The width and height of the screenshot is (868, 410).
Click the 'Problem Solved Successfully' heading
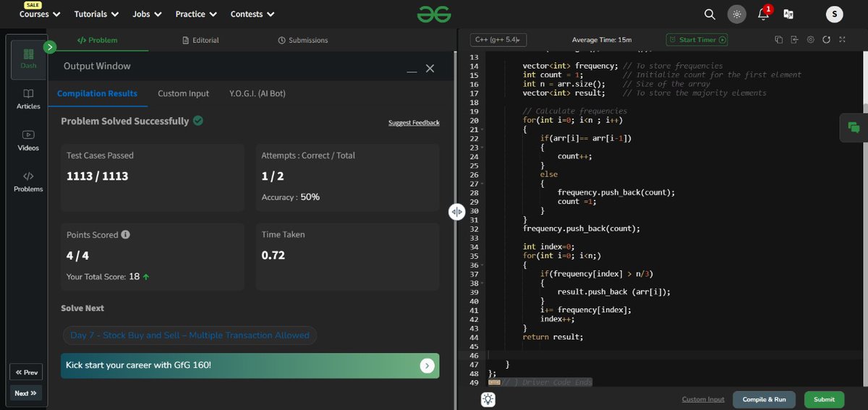tap(124, 121)
